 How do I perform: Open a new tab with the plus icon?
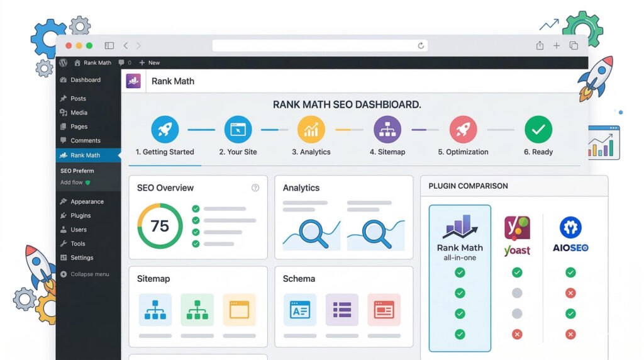(557, 45)
